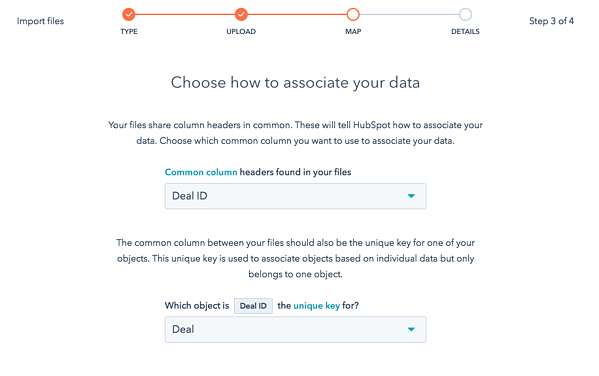This screenshot has width=599, height=376.
Task: Click the progress line between Map and Details
Action: [409, 15]
